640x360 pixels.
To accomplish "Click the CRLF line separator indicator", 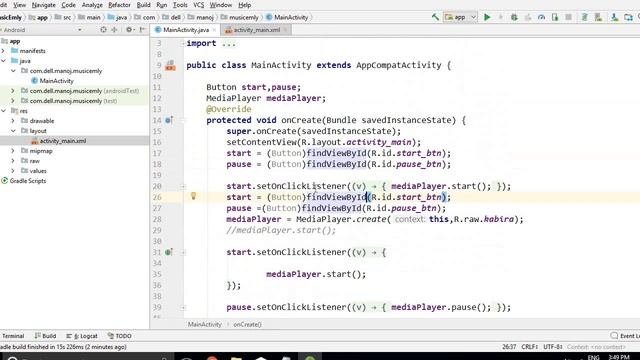I will 529,347.
